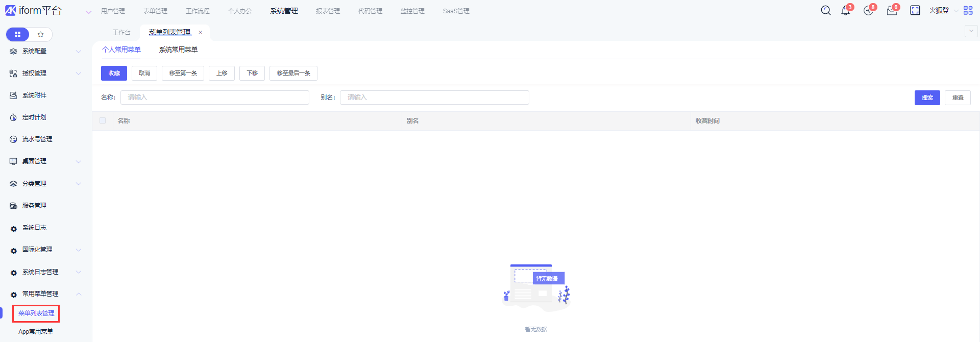Close the 菜单列表管理 tab

point(201,33)
